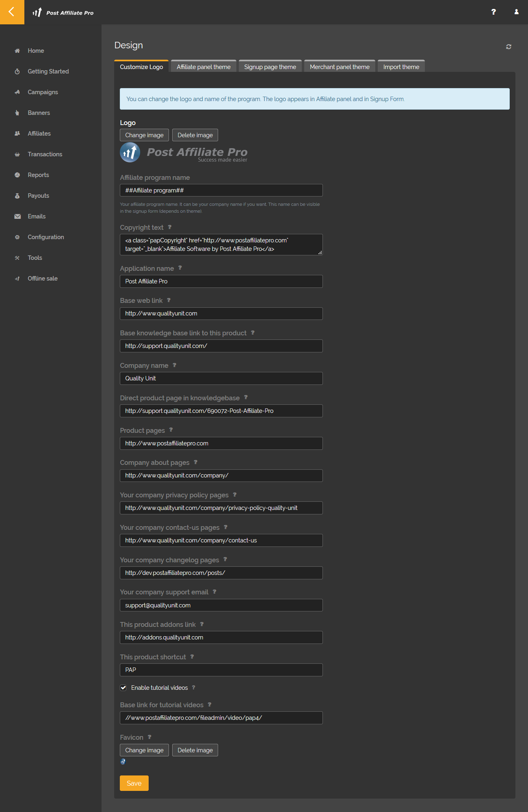Open the Signup page theme tab
Viewport: 528px width, 812px height.
tap(270, 67)
